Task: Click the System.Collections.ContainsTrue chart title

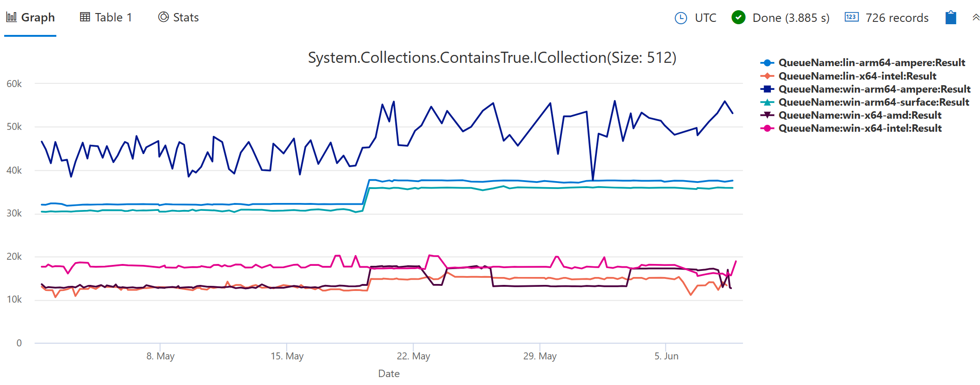Action: [x=492, y=58]
